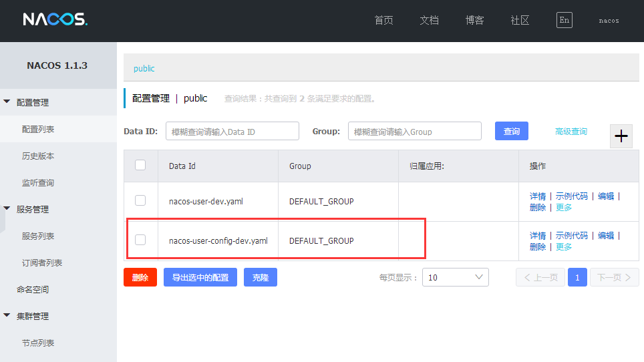Go to pagination page 1
The height and width of the screenshot is (362, 644).
pos(577,277)
